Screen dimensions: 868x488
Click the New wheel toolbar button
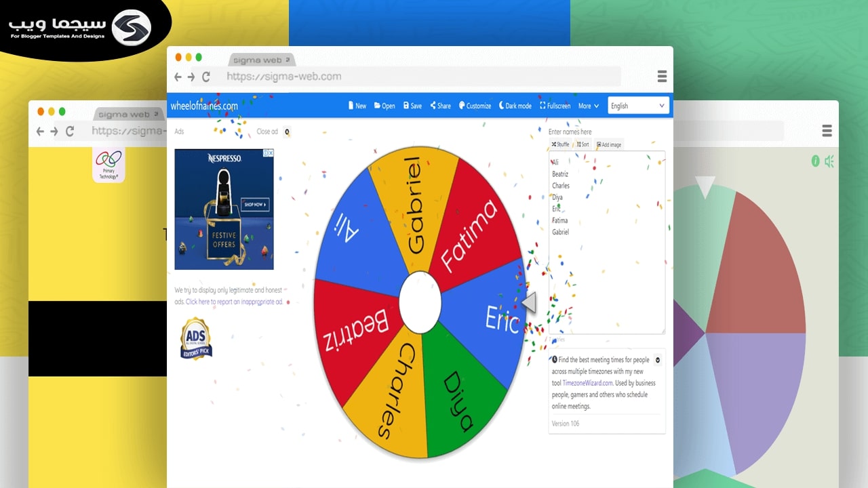[x=357, y=106]
